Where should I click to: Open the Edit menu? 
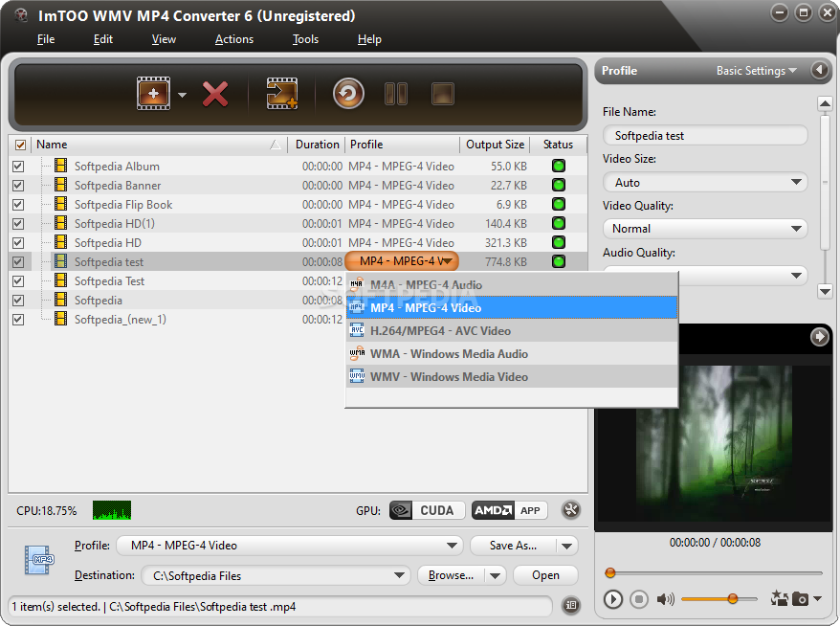[103, 39]
